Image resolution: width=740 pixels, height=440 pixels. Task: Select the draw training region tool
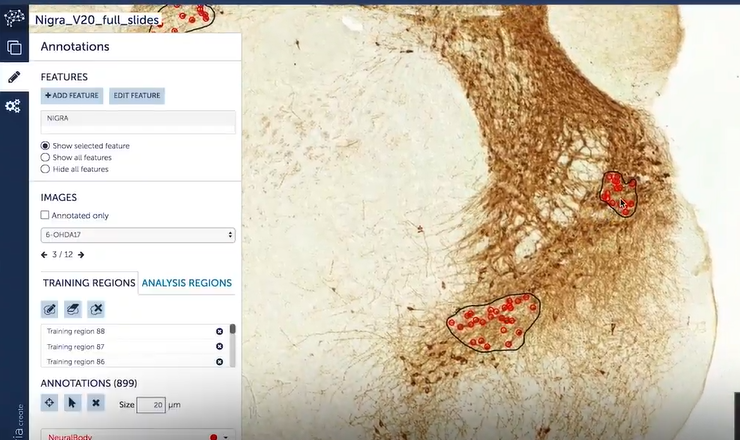(x=50, y=309)
